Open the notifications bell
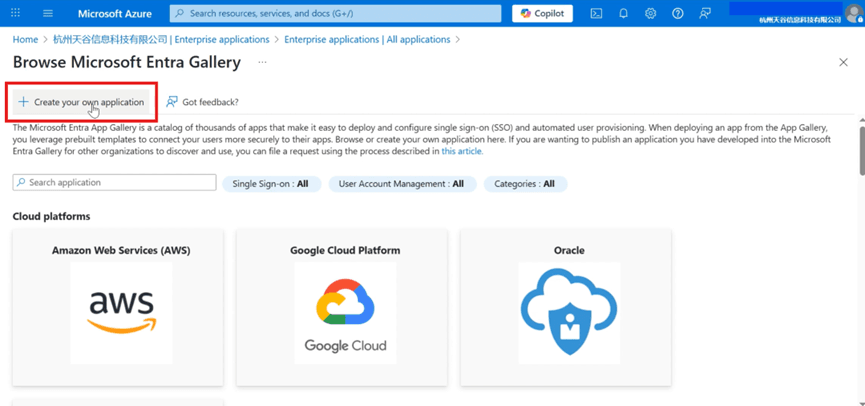Image resolution: width=865 pixels, height=406 pixels. coord(623,14)
